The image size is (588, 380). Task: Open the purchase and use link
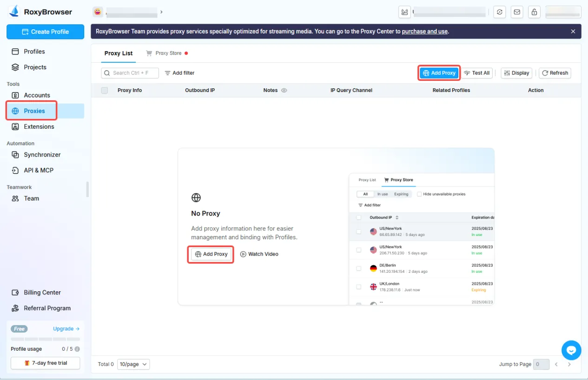(424, 31)
